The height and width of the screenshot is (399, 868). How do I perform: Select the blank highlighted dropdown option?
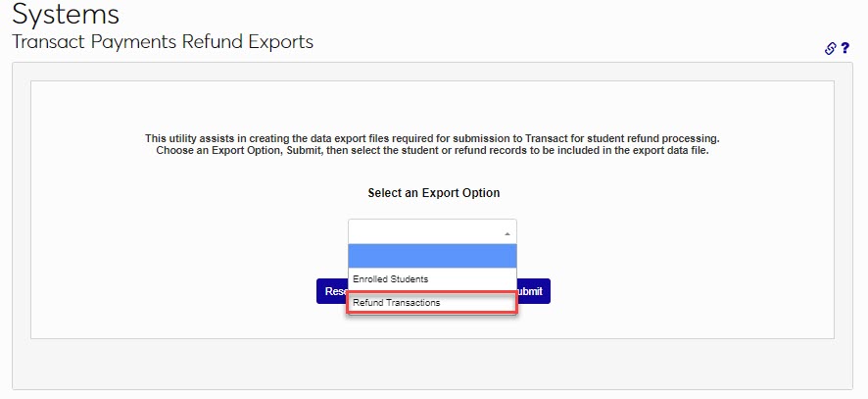coord(432,256)
